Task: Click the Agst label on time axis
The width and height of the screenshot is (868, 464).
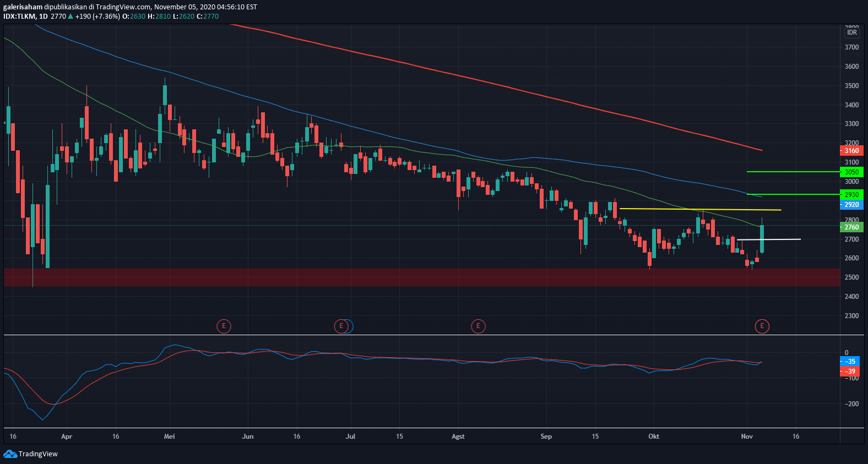Action: pos(458,436)
